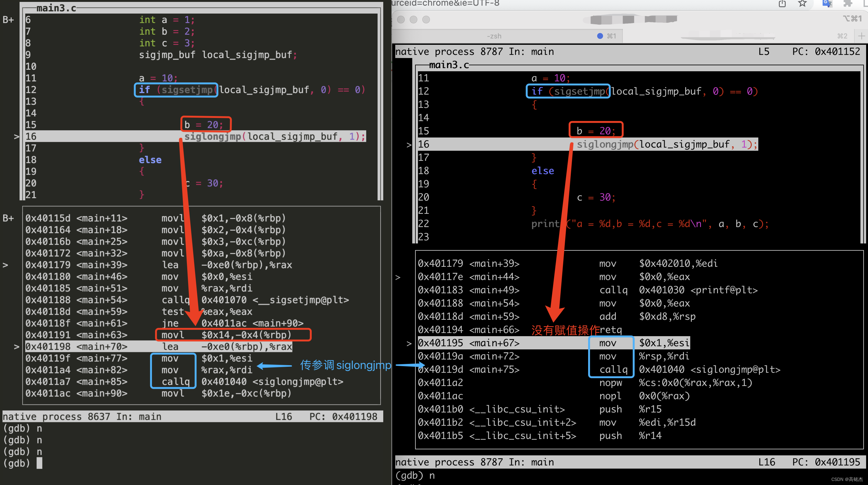Click the left status bar 'native process 8637 In: main'

click(82, 417)
